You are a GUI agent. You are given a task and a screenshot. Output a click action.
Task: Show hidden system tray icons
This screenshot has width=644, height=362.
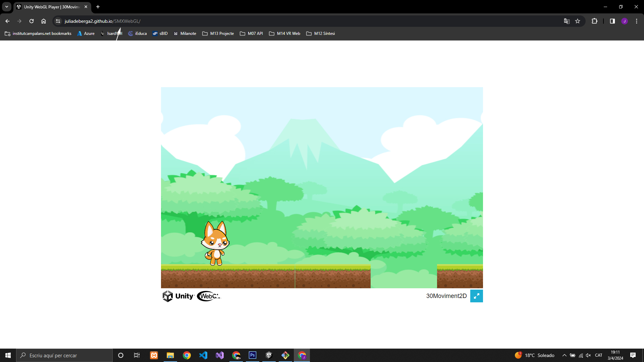(564, 355)
